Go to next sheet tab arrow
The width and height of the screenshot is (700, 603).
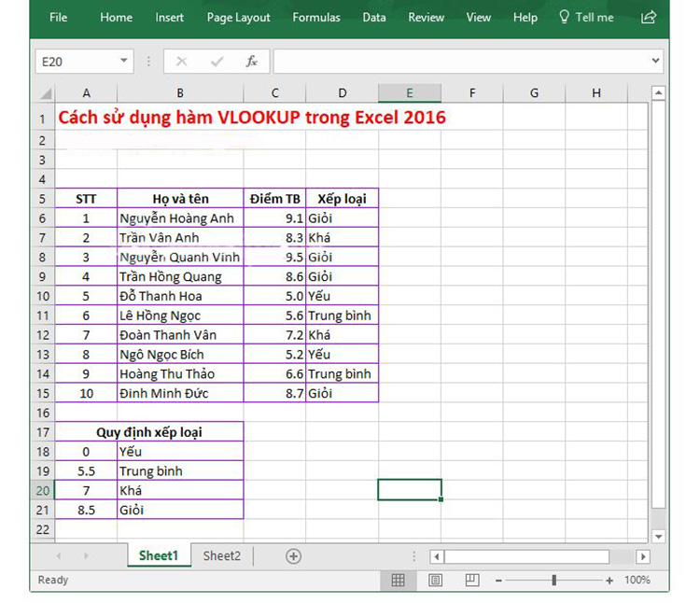coord(86,556)
